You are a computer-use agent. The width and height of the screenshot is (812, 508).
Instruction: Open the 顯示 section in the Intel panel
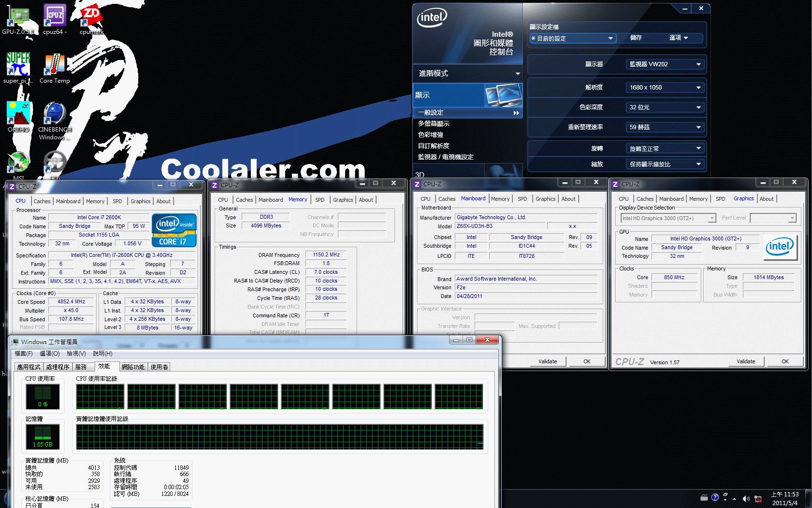(x=468, y=95)
